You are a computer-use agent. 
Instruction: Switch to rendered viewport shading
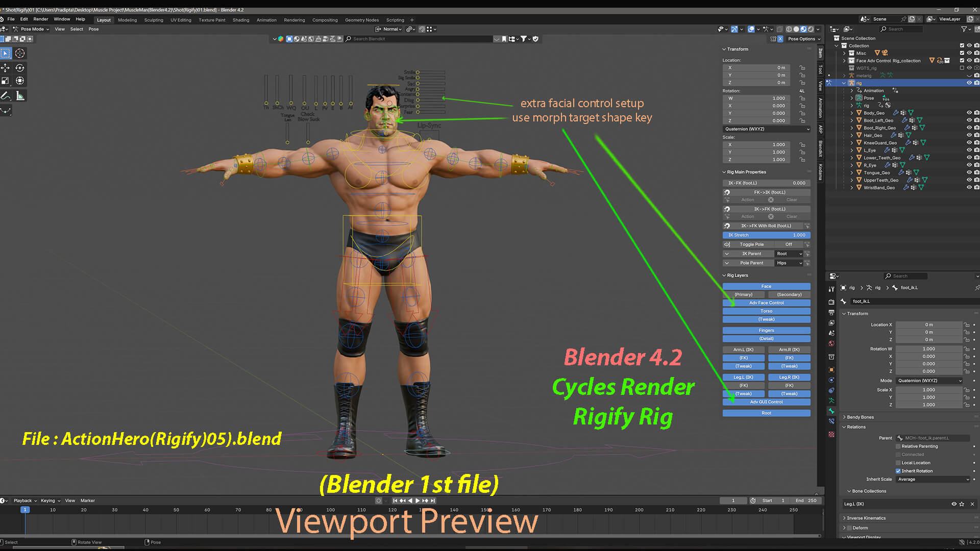pyautogui.click(x=811, y=29)
